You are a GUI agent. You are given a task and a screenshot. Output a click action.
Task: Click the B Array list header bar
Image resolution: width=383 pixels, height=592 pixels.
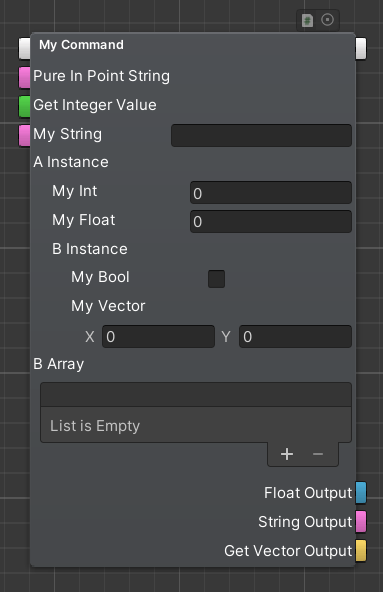(196, 395)
